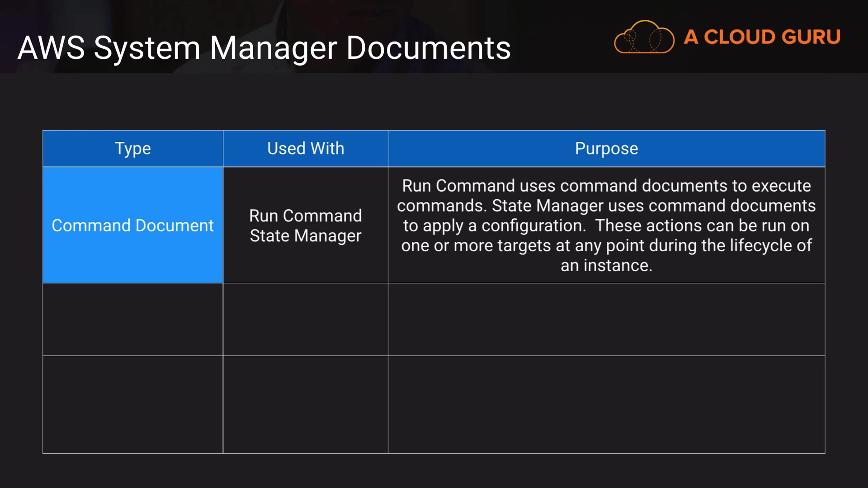The width and height of the screenshot is (868, 488).
Task: Click the empty second-row Purpose cell
Action: pyautogui.click(x=606, y=319)
